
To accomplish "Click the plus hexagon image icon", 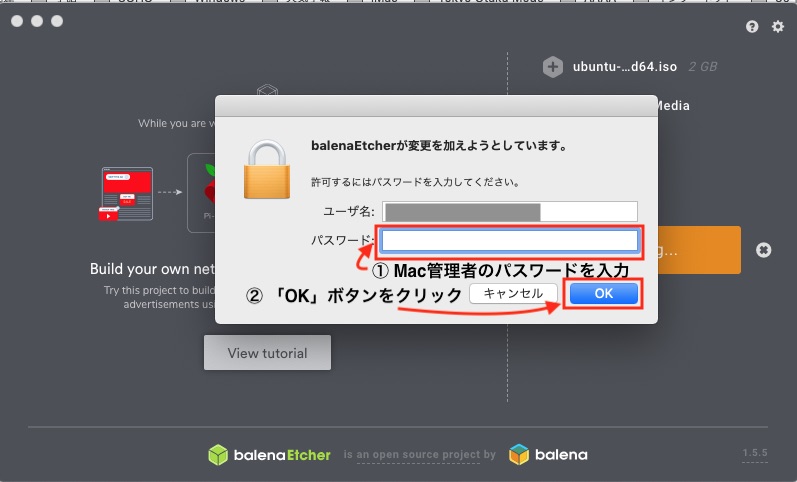I will click(x=553, y=67).
